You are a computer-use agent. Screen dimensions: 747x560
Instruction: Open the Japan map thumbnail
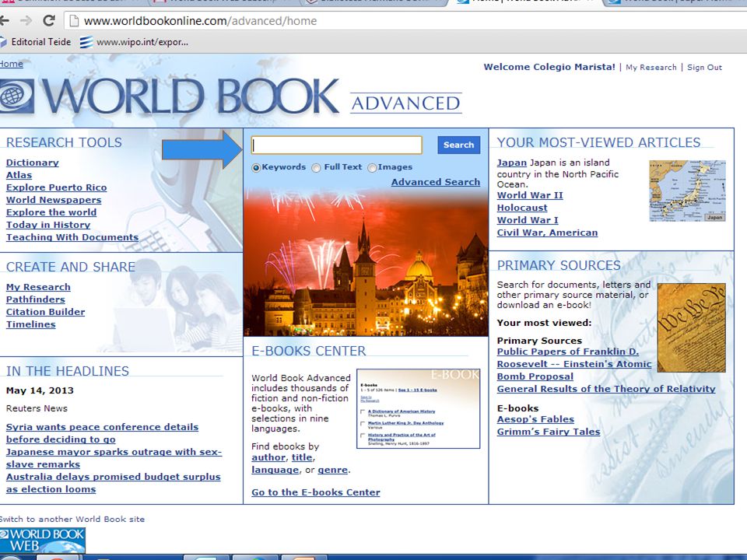687,191
